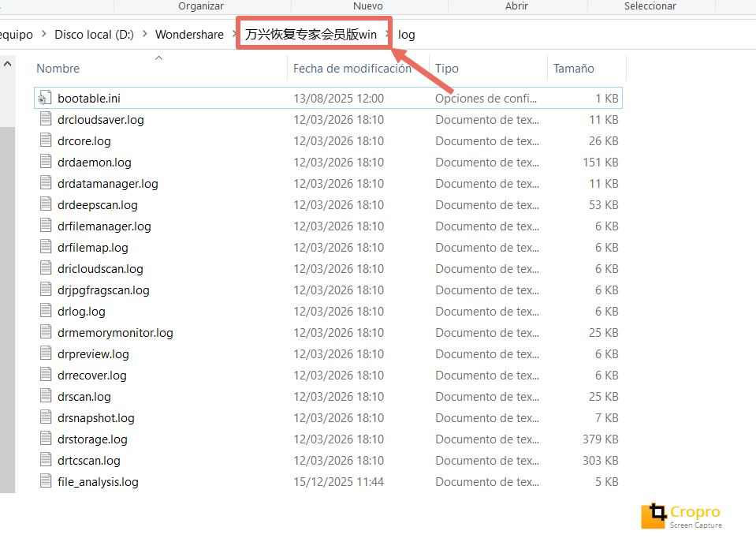Click the drstorage.log document icon
Screen dimensions: 756x542
coord(46,438)
